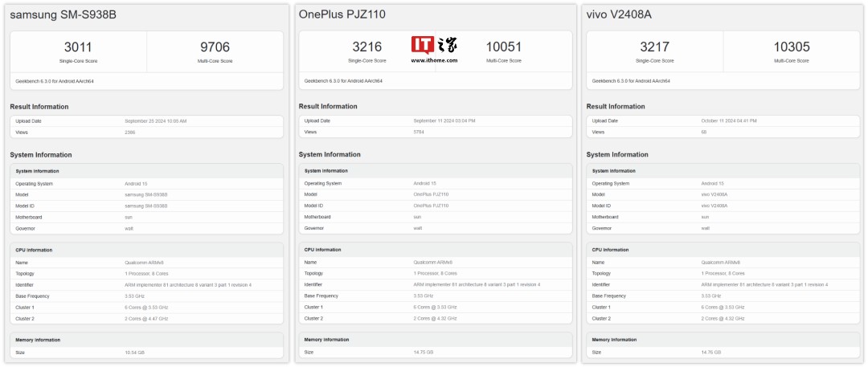868x367 pixels.
Task: Click Cluster 1 value in samsung panel
Action: [146, 308]
